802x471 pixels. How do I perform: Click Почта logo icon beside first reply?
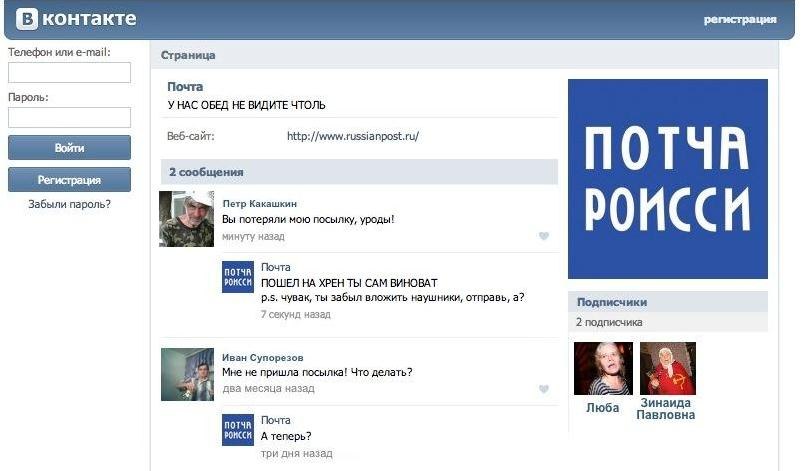[x=238, y=277]
